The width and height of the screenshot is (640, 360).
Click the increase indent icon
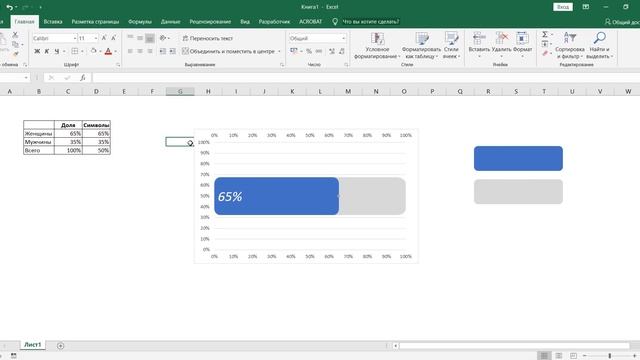point(173,51)
